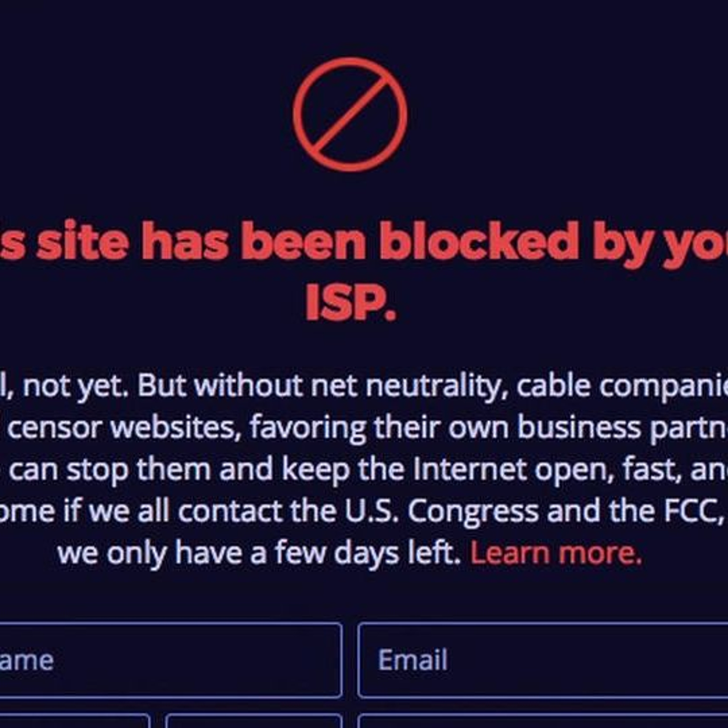Screen dimensions: 728x728
Task: Select the second field beneath Name
Action: (x=253, y=721)
